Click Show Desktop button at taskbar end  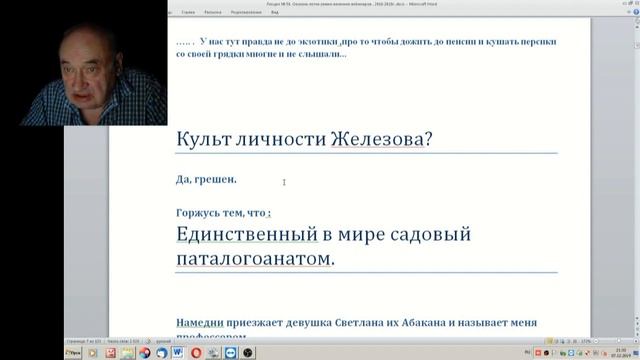[x=636, y=353]
